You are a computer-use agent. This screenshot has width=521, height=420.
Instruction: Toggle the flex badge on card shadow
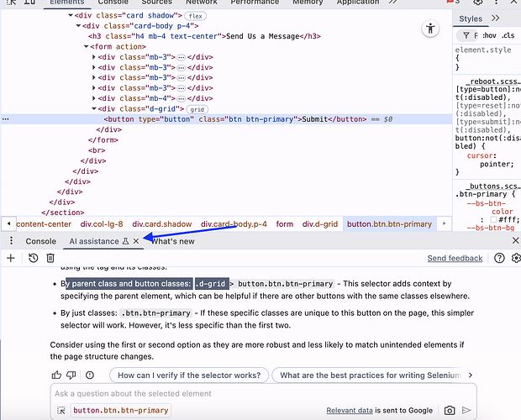point(195,16)
